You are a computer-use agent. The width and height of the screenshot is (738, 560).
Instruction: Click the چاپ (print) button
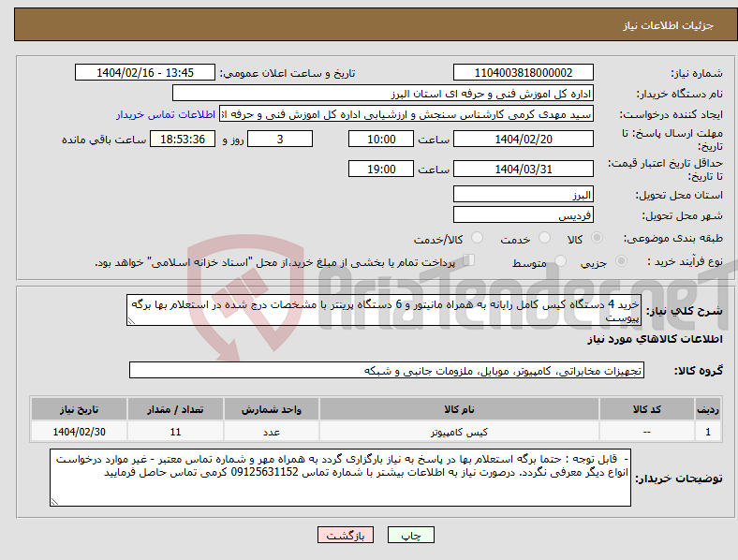click(x=410, y=535)
